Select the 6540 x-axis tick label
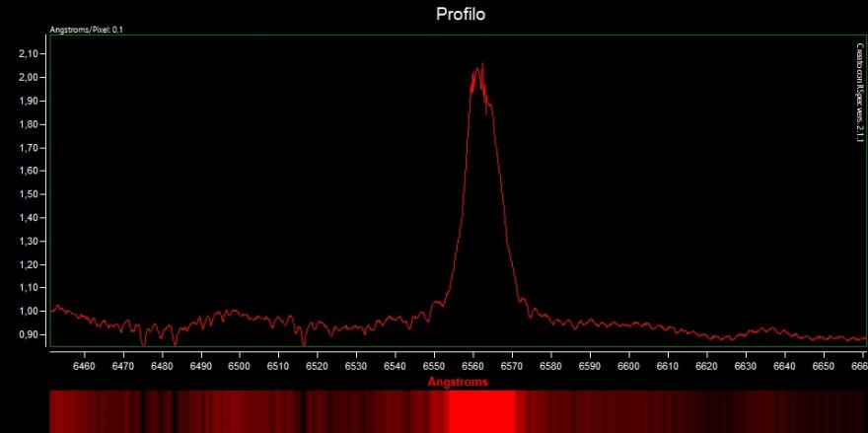This screenshot has height=433, width=868. 396,366
